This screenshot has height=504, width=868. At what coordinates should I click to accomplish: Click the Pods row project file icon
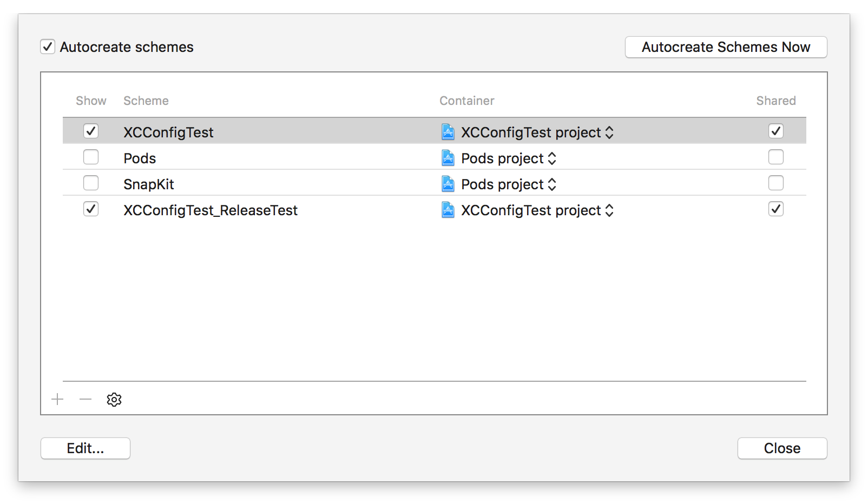(x=448, y=158)
